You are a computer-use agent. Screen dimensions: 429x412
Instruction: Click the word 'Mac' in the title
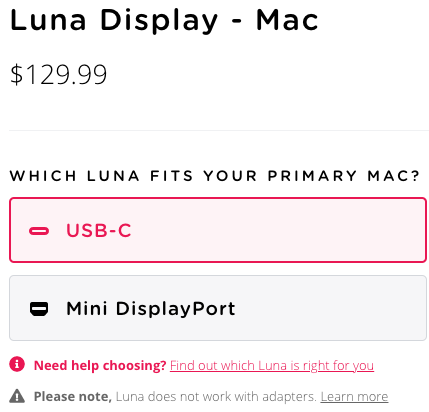tap(287, 21)
